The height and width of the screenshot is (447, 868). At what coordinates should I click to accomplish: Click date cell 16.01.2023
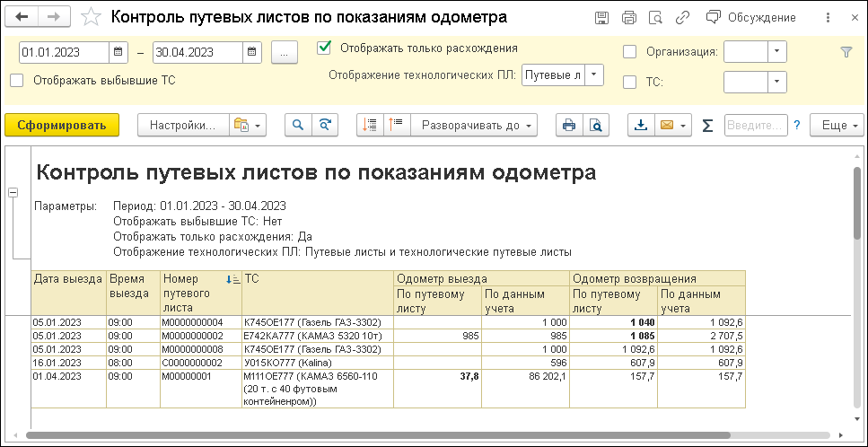pyautogui.click(x=68, y=363)
